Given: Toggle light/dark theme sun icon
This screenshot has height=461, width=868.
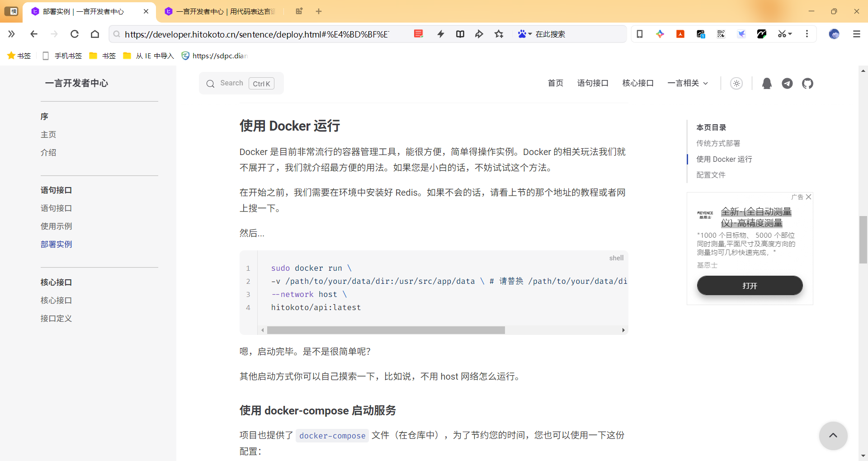Looking at the screenshot, I should 736,84.
